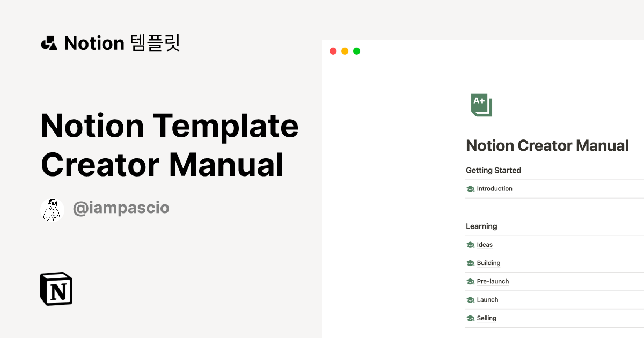Screen dimensions: 644x338
Task: Open the Launch page link
Action: click(x=487, y=300)
